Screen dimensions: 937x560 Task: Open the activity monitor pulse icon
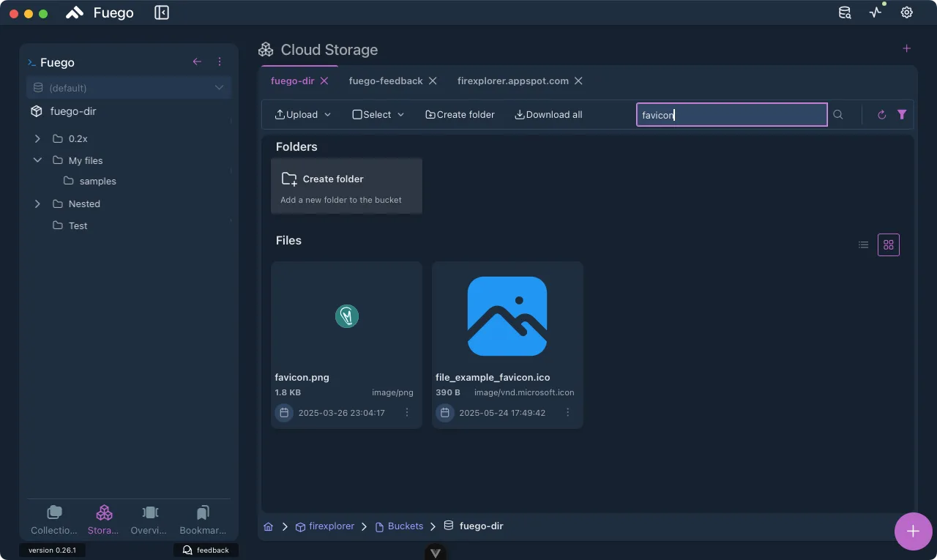876,12
